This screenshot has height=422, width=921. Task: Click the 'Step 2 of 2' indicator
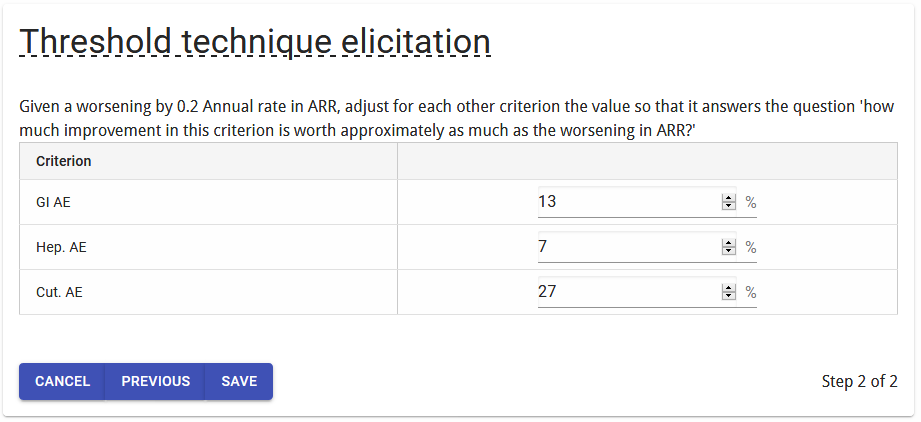pos(859,381)
